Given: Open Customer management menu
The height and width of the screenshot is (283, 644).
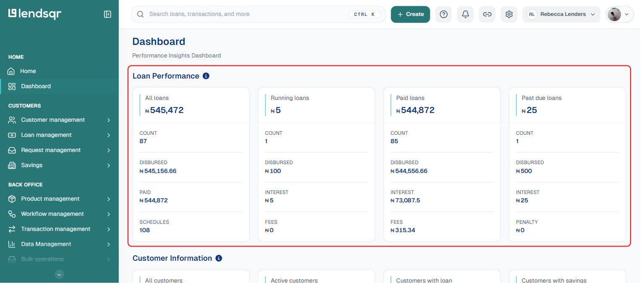Looking at the screenshot, I should 53,120.
